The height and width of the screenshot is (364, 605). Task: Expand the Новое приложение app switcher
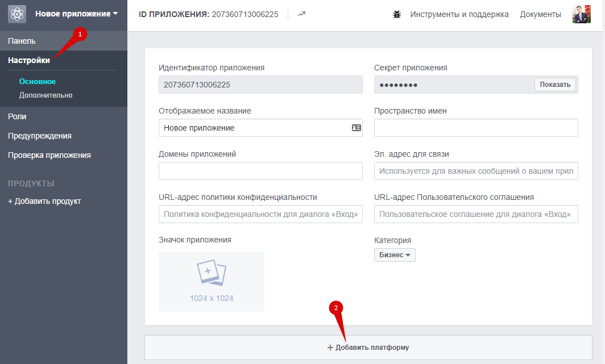point(76,14)
